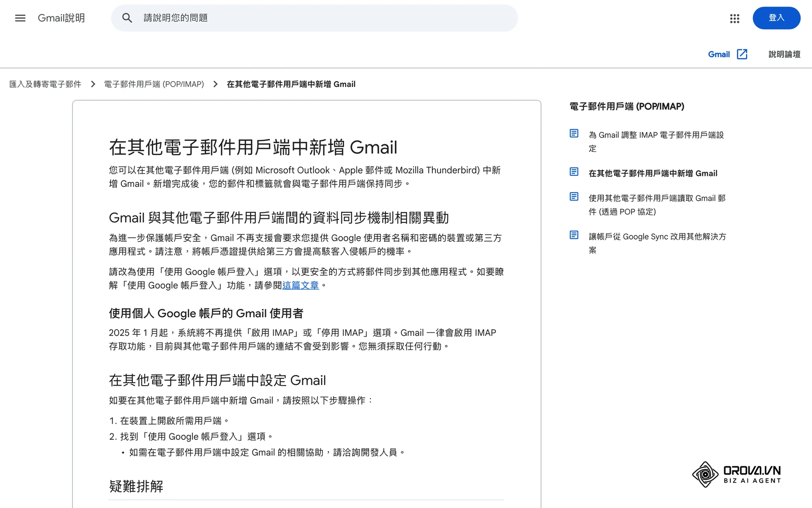Go to 說明論壇

point(784,54)
